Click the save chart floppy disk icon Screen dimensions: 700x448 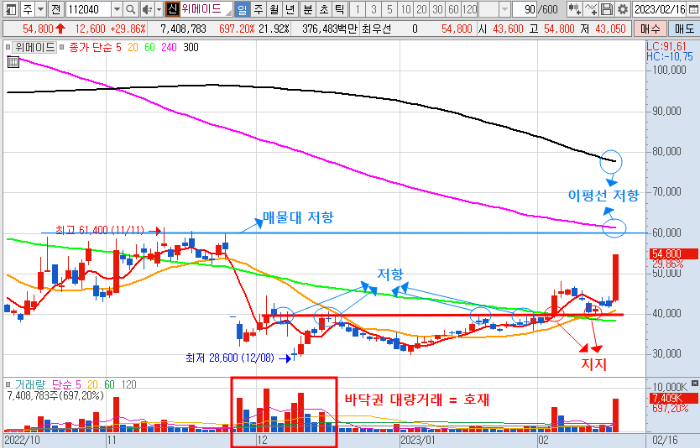click(606, 9)
